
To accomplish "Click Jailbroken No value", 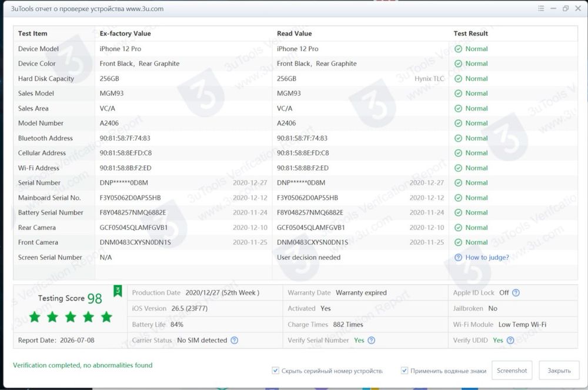I will pos(493,308).
